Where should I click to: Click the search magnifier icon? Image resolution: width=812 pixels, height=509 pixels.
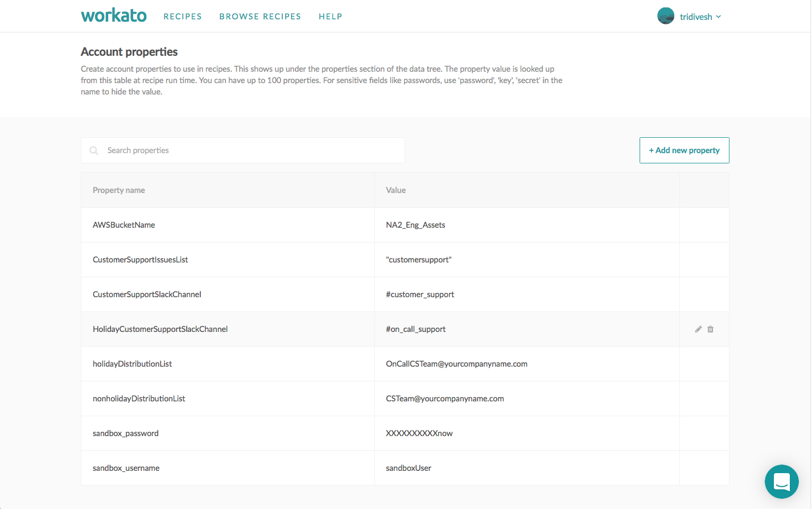(94, 150)
